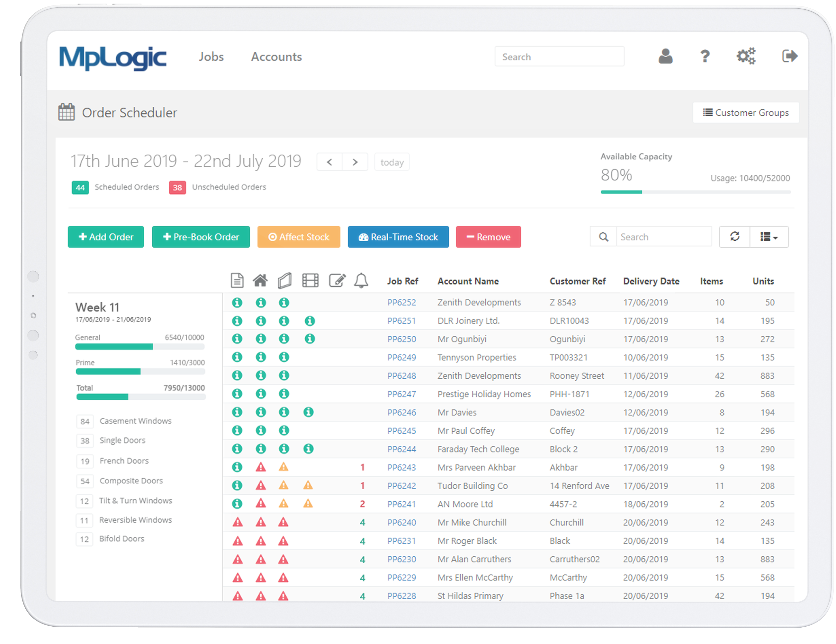
Task: Click the 38 Unscheduled Orders badge
Action: coord(178,187)
